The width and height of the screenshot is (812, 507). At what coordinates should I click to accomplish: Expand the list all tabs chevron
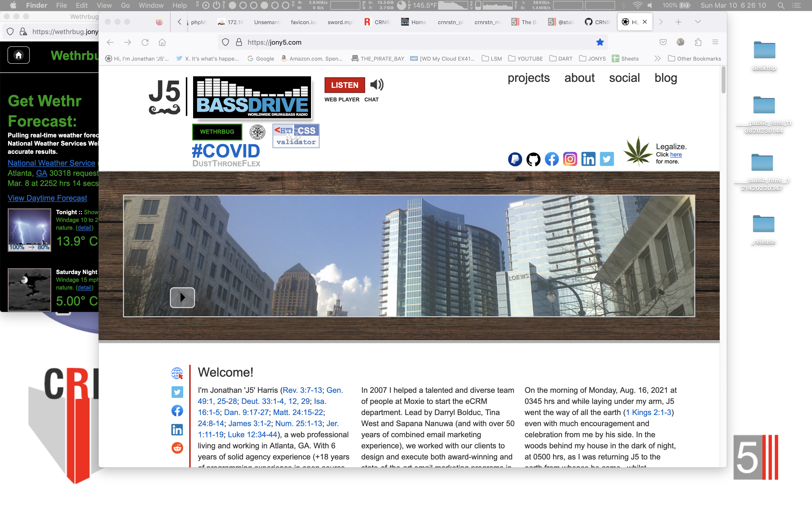[698, 22]
